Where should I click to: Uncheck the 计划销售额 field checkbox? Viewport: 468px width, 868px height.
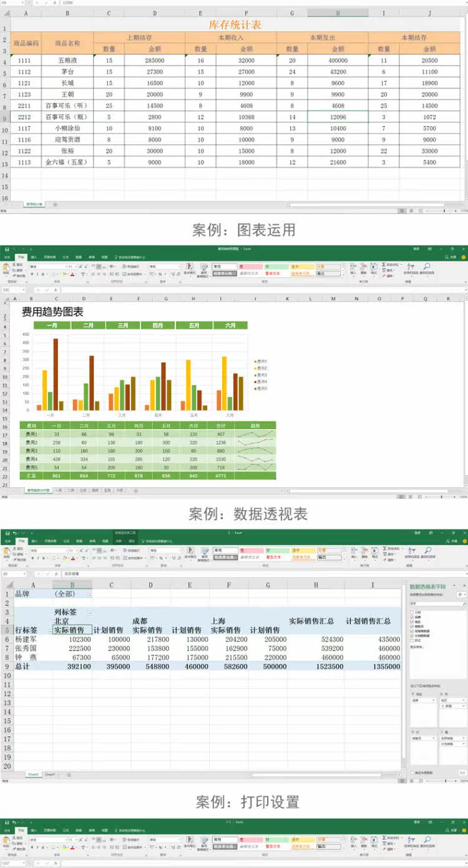coord(412,636)
